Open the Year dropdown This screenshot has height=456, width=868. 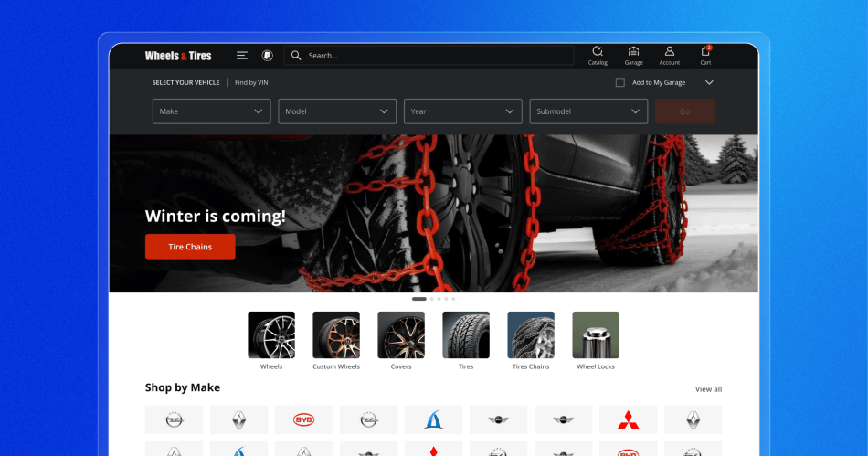[x=463, y=111]
